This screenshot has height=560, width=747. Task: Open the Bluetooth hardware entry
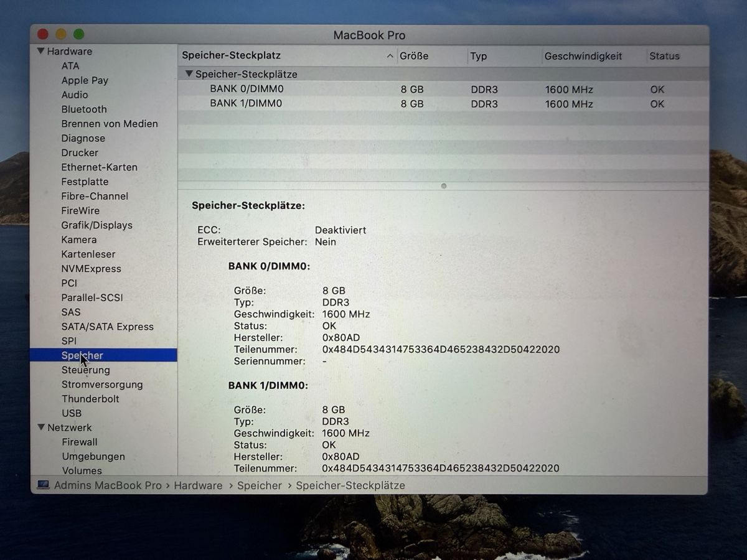coord(84,109)
